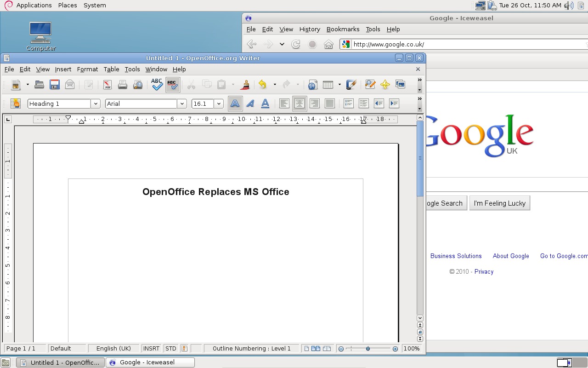This screenshot has height=368, width=588.
Task: Print the file directly via printer icon
Action: coord(122,85)
